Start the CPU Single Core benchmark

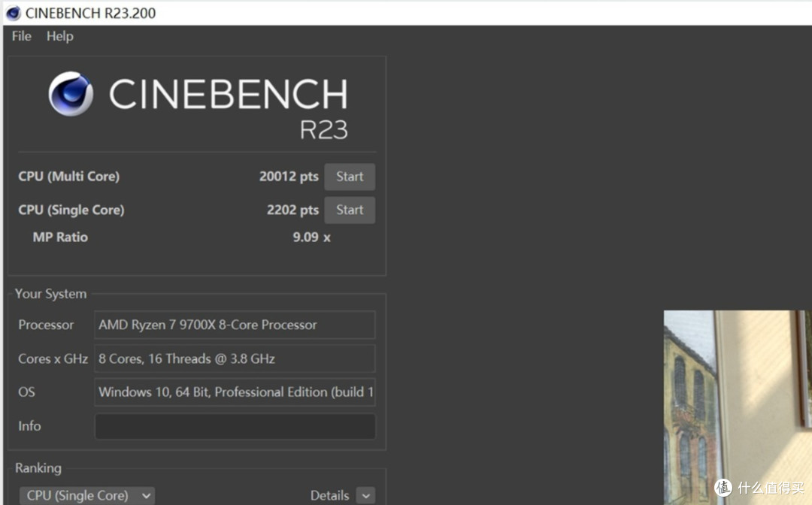pyautogui.click(x=349, y=210)
